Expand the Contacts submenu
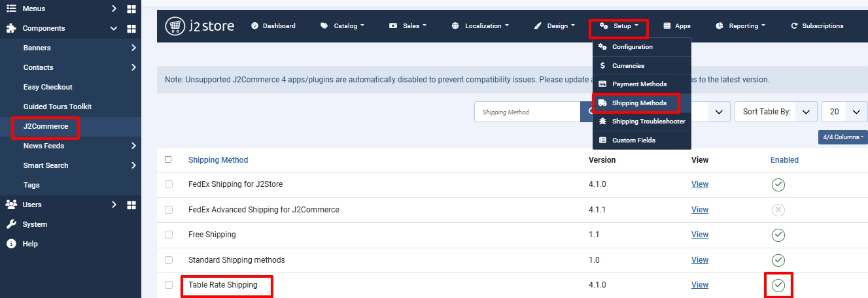Viewport: 868px width, 298px height. click(133, 67)
